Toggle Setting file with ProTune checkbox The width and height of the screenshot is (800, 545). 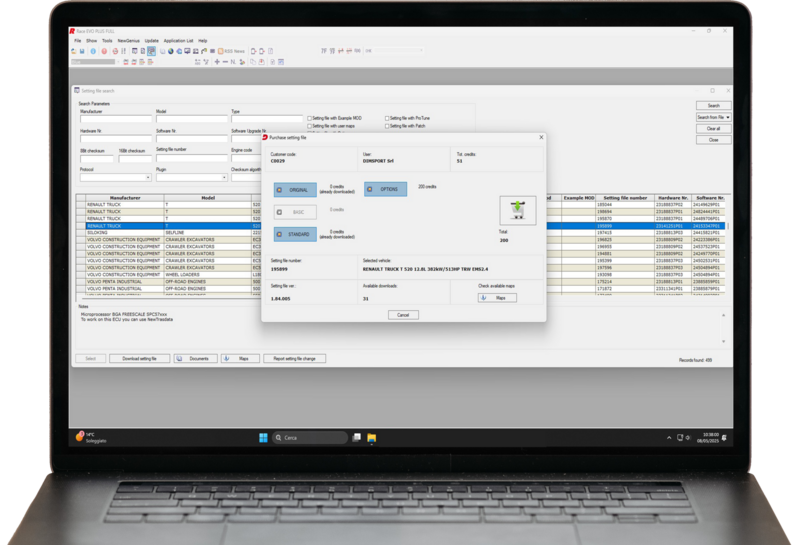(387, 117)
